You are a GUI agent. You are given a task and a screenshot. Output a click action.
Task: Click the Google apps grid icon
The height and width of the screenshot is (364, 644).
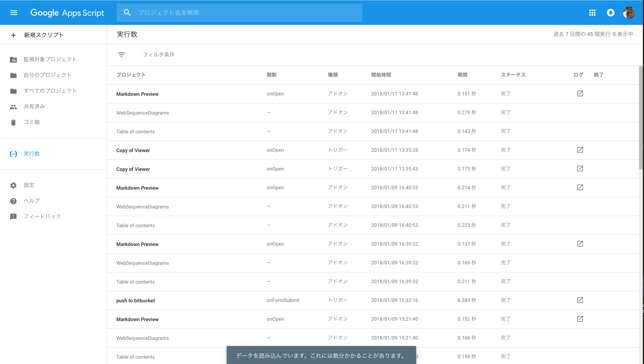pyautogui.click(x=592, y=12)
